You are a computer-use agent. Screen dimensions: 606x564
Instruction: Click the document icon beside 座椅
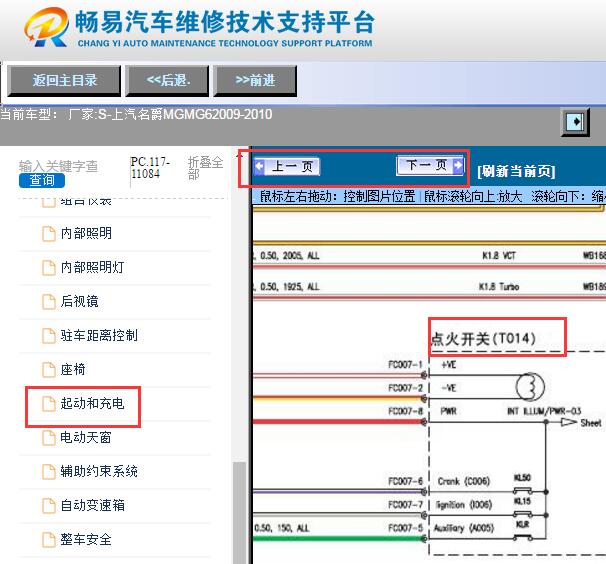click(49, 370)
